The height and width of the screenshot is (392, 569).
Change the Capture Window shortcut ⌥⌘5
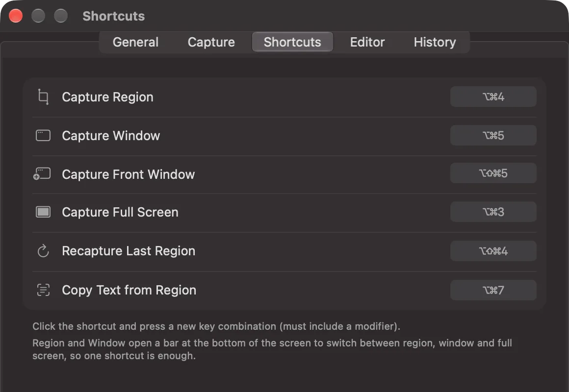click(x=493, y=136)
